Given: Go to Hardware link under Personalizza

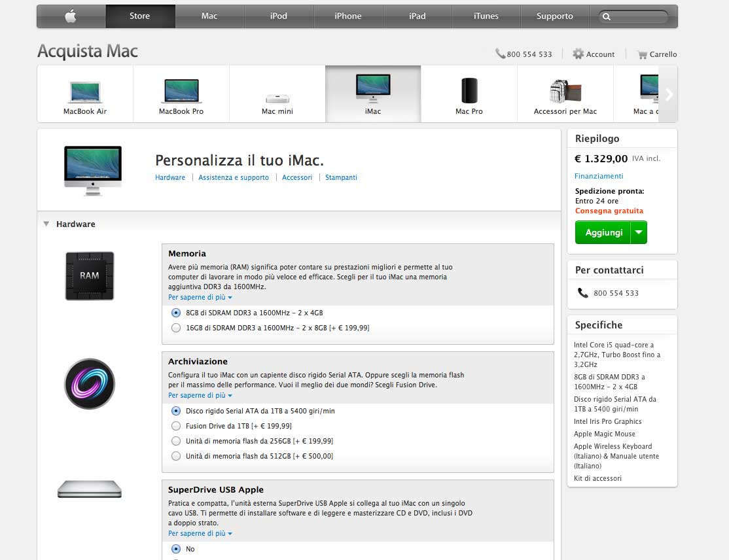Looking at the screenshot, I should [170, 177].
